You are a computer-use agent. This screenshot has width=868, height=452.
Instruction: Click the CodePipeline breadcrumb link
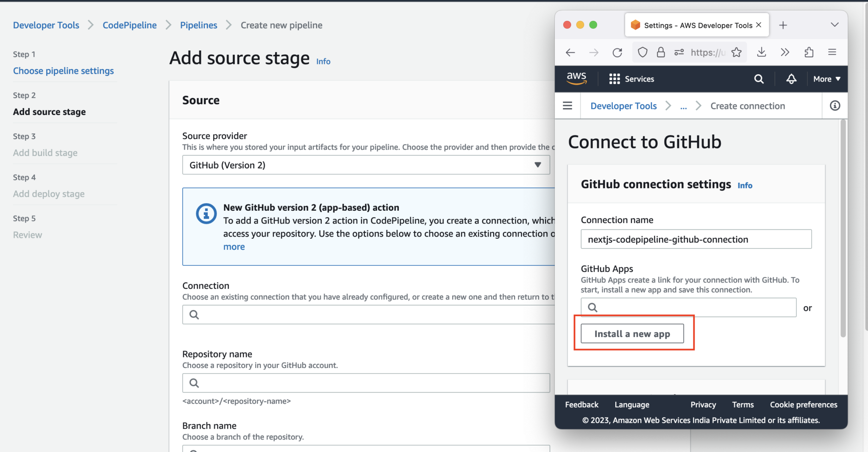[129, 25]
